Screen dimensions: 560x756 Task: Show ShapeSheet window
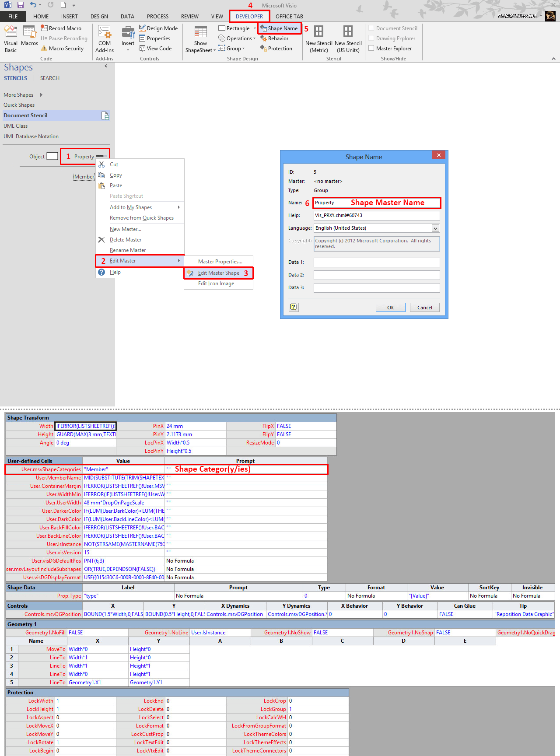(200, 39)
